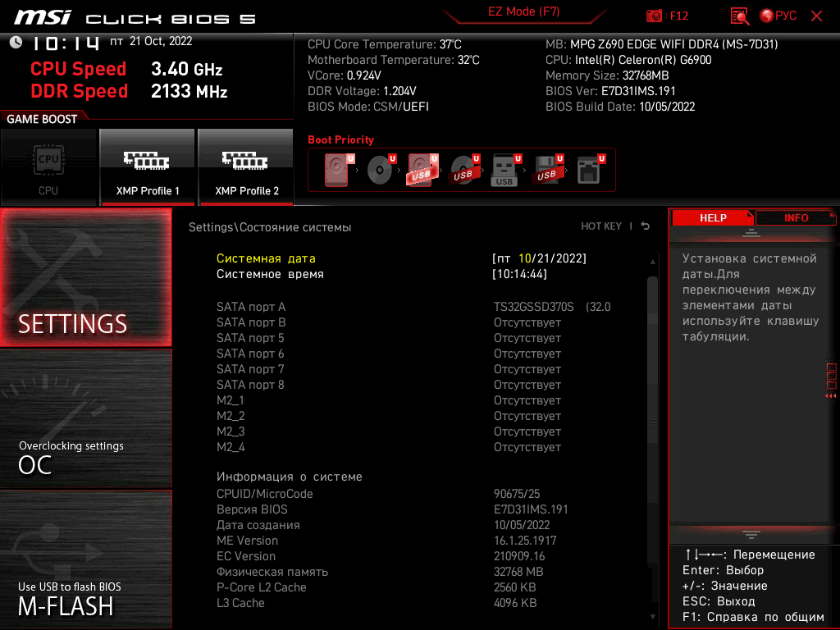
Task: Open the OC overclocking settings section
Action: [x=85, y=419]
